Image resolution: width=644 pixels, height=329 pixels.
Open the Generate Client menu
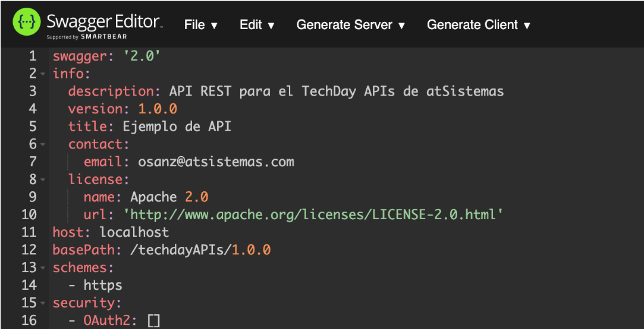point(479,25)
